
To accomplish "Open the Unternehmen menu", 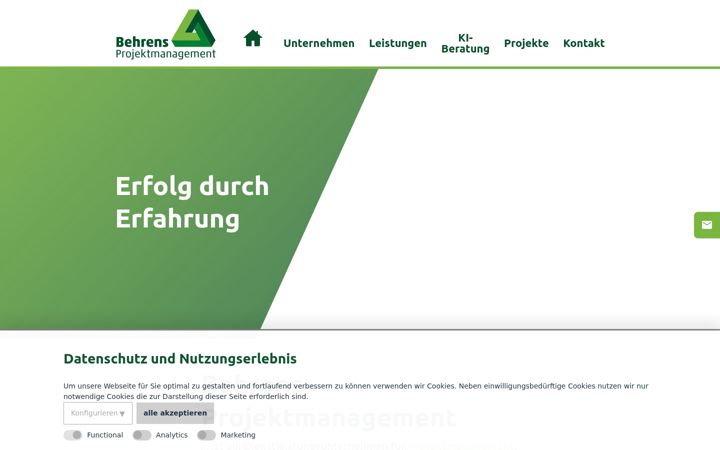I will coord(319,43).
